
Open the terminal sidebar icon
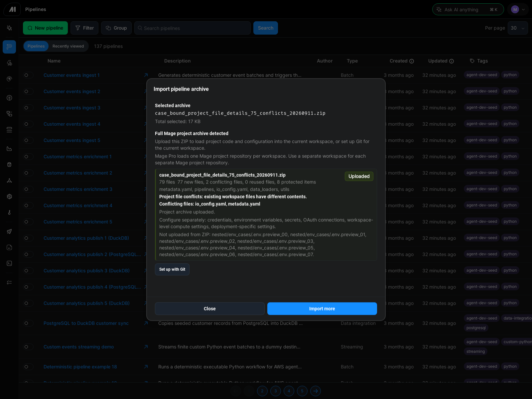pyautogui.click(x=9, y=263)
